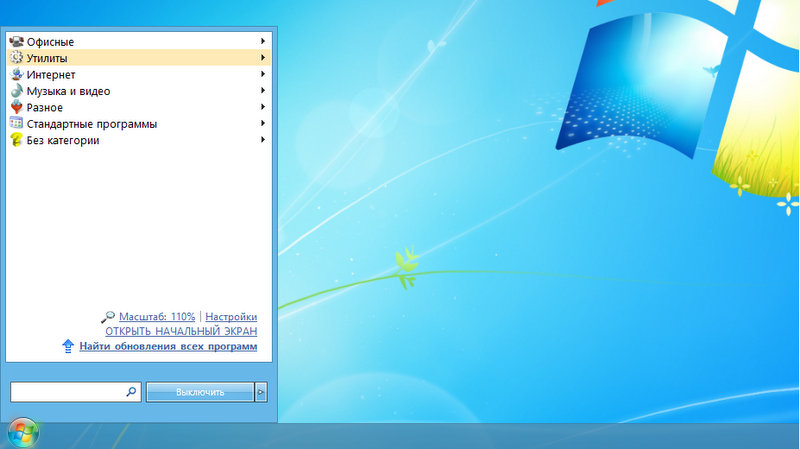This screenshot has width=800, height=449.
Task: Click the blue up-arrow update icon
Action: (68, 346)
